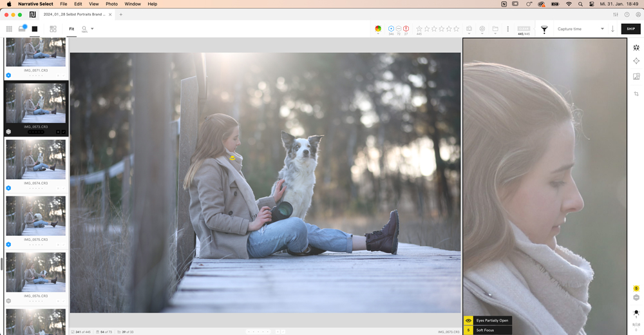Open the folder filter dropdown
This screenshot has height=335, width=644.
point(495,29)
